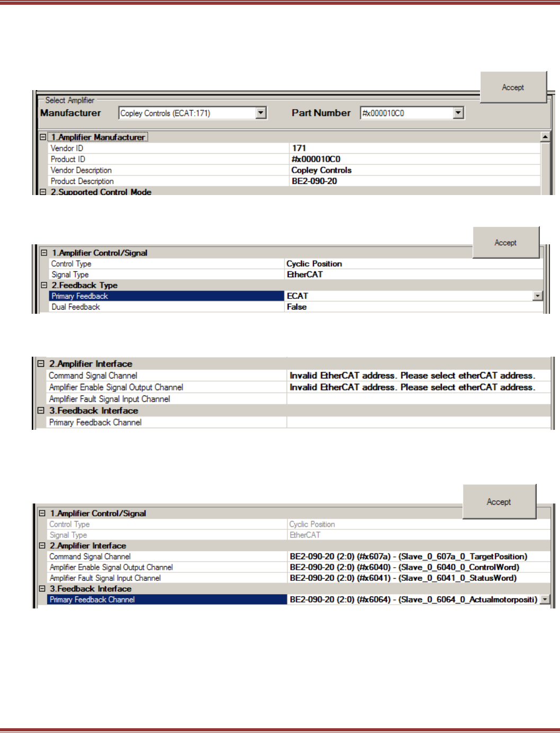
Task: Collapse 3.Feedback Interface with the empty channel value
Action: click(x=41, y=410)
